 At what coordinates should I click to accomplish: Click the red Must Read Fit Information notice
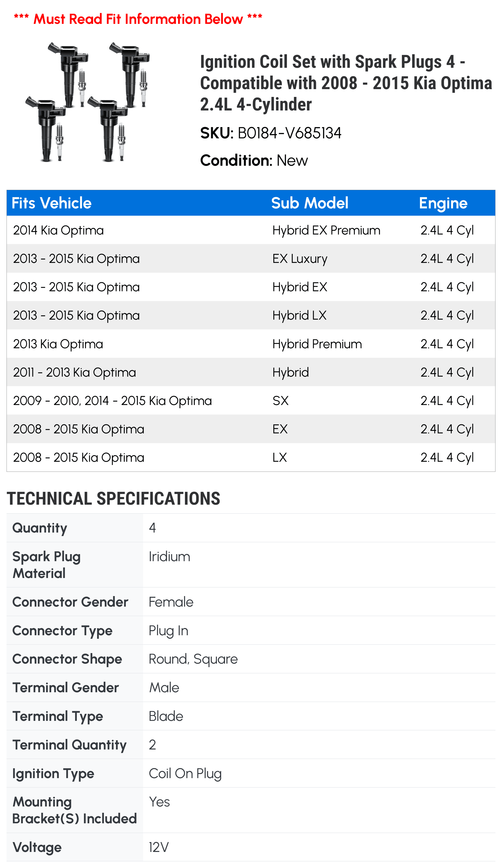(x=138, y=19)
